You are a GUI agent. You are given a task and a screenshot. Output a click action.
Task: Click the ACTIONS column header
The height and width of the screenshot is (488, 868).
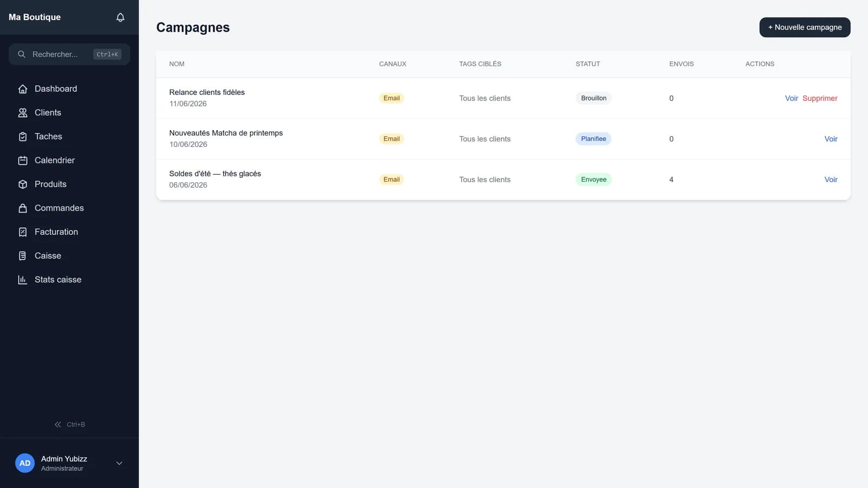759,64
